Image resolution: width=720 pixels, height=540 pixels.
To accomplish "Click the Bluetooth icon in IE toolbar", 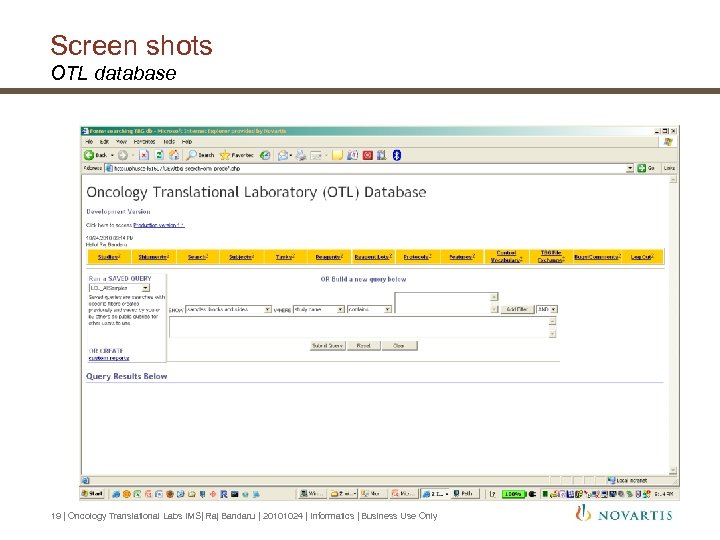I will [397, 155].
